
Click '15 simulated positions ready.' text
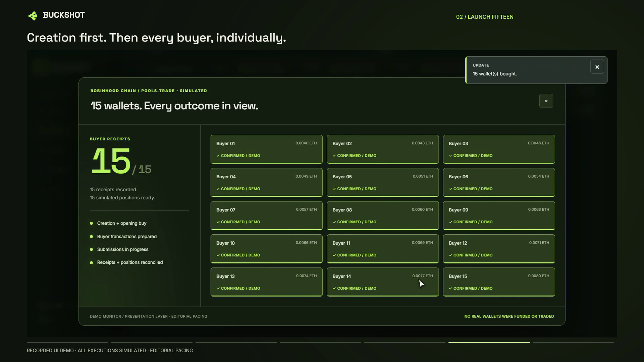tap(122, 198)
